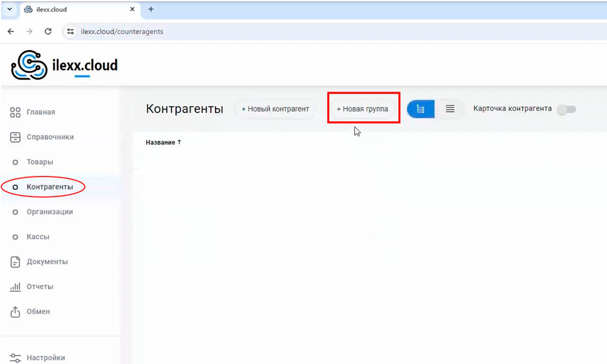Open the Документы document icon
607x364 pixels.
pos(16,262)
